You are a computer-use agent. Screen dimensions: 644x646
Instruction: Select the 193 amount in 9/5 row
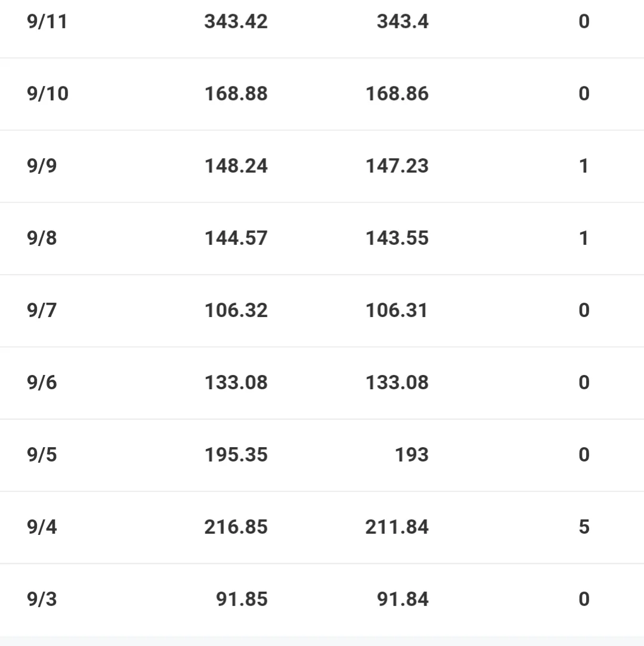413,455
